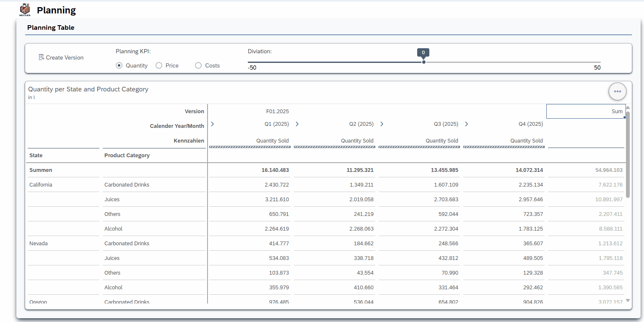This screenshot has height=322, width=644.
Task: Click the Kennzahlen header label
Action: (x=189, y=141)
